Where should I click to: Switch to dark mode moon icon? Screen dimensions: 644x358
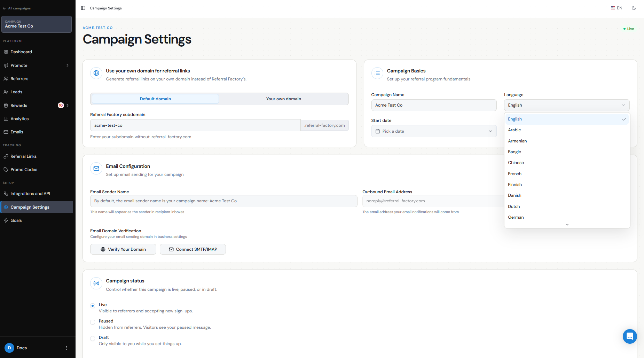click(x=634, y=8)
